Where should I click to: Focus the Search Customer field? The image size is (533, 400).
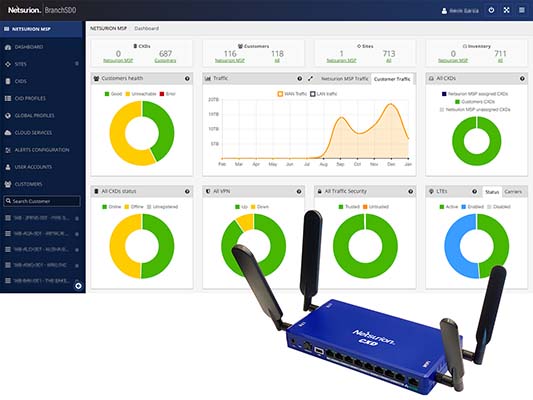pyautogui.click(x=42, y=201)
